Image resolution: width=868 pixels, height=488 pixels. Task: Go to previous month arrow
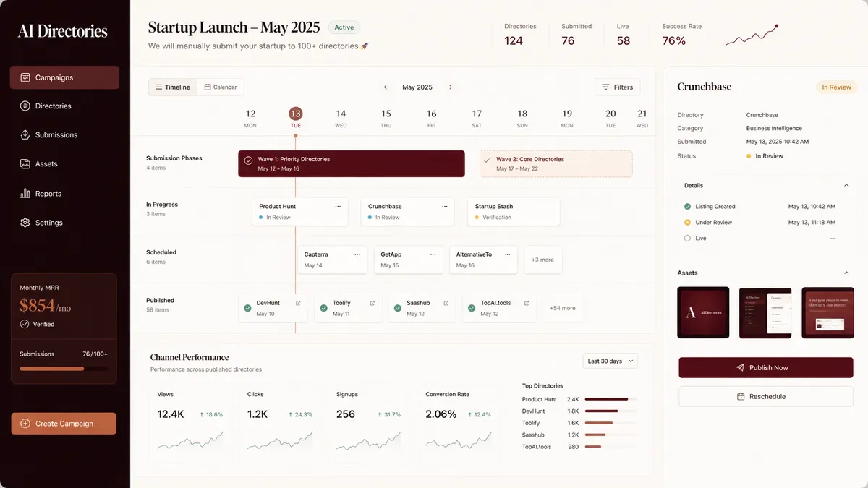coord(386,87)
